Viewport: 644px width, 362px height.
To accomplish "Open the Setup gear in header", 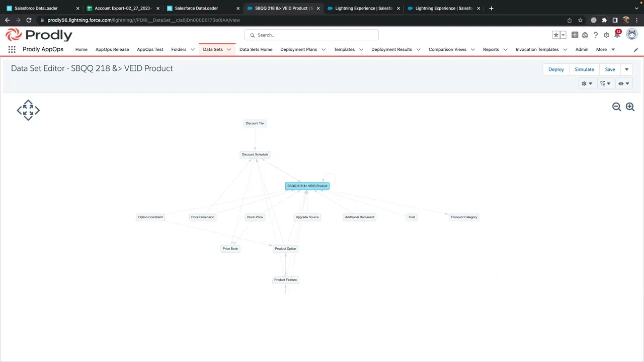I will (x=606, y=35).
